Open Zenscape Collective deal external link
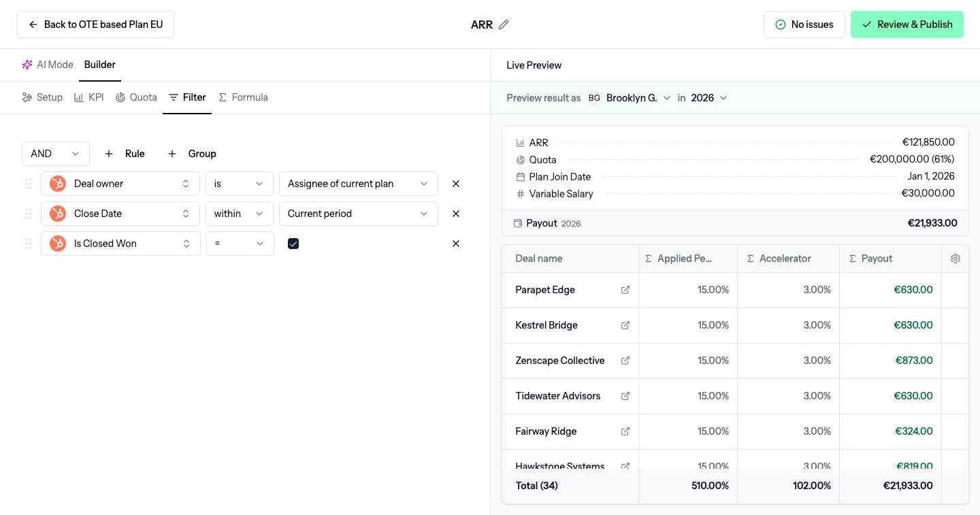This screenshot has width=980, height=515. [x=625, y=361]
